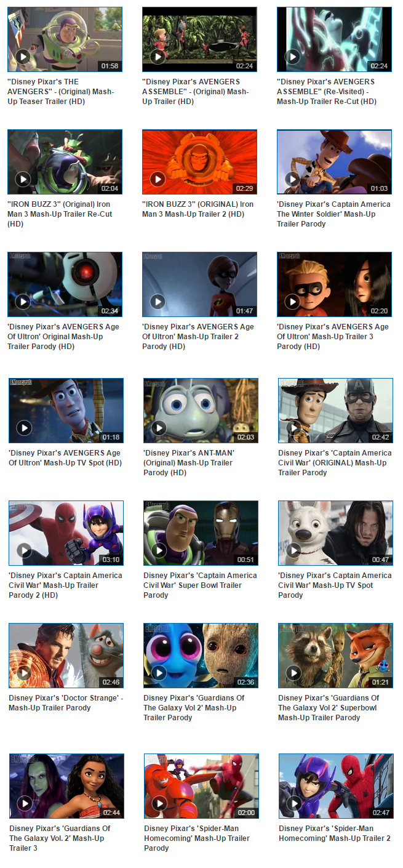Open the 'Spider-Man Homecoming' Trailer Parody title
This screenshot has height=868, width=403.
(x=197, y=838)
